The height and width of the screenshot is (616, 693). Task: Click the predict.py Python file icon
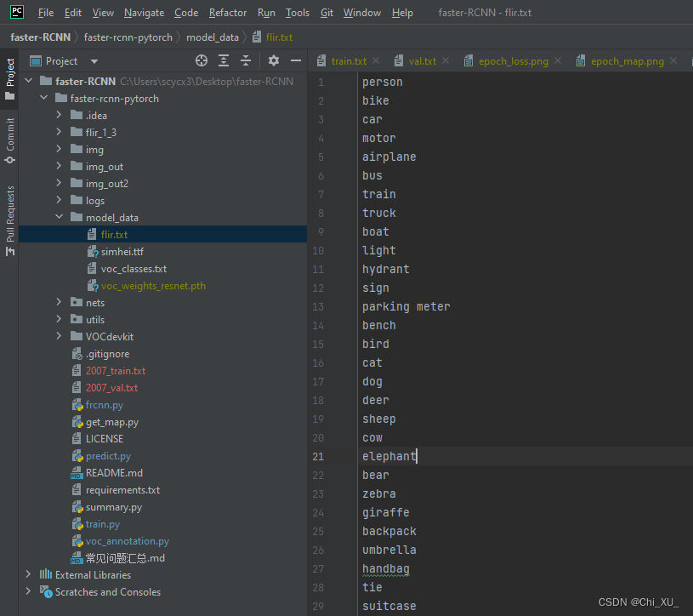click(77, 456)
